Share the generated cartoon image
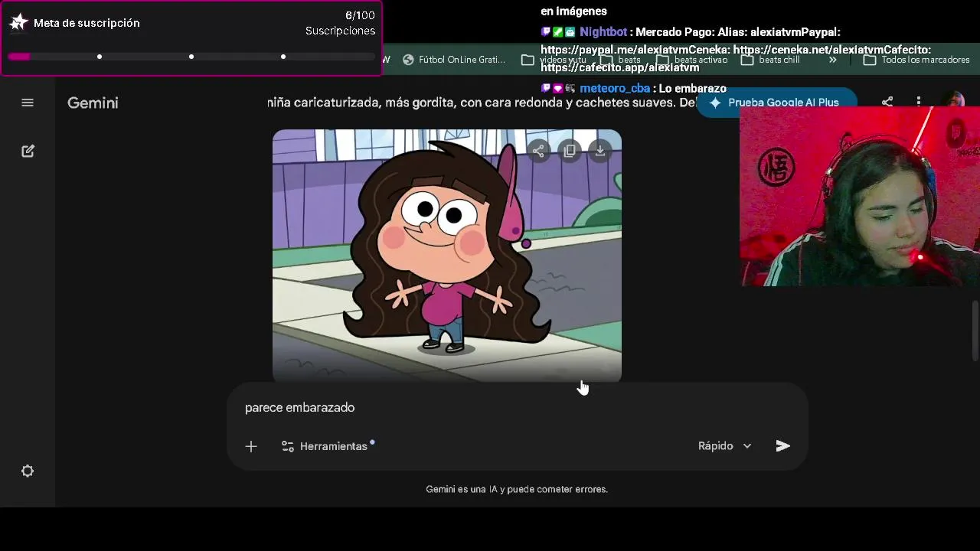 [539, 151]
